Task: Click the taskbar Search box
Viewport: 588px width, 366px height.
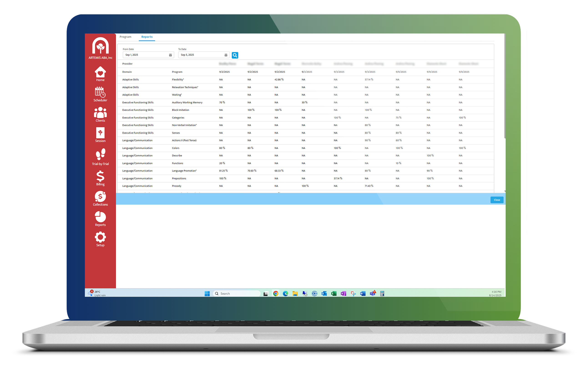Action: pos(237,294)
